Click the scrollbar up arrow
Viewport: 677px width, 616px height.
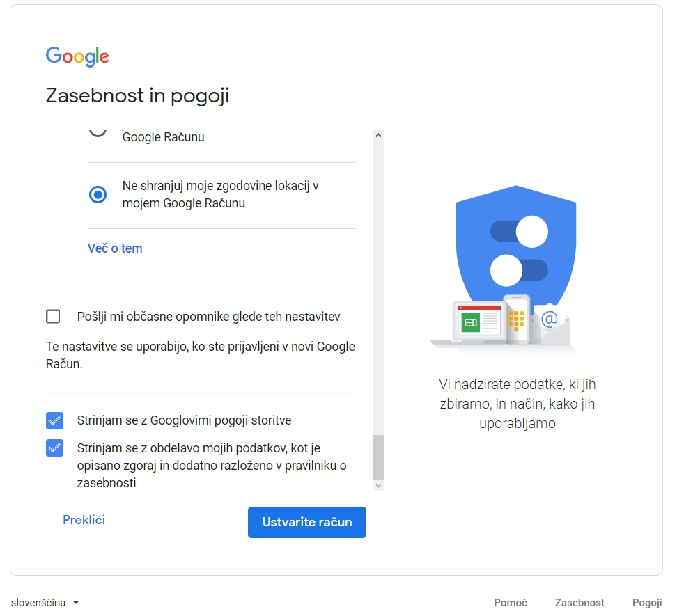pyautogui.click(x=378, y=136)
